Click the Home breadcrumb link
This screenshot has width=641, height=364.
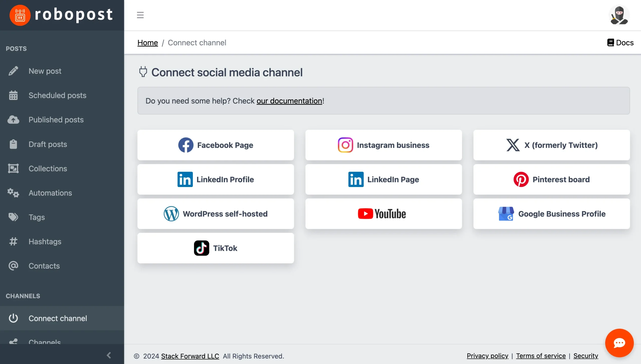(148, 43)
